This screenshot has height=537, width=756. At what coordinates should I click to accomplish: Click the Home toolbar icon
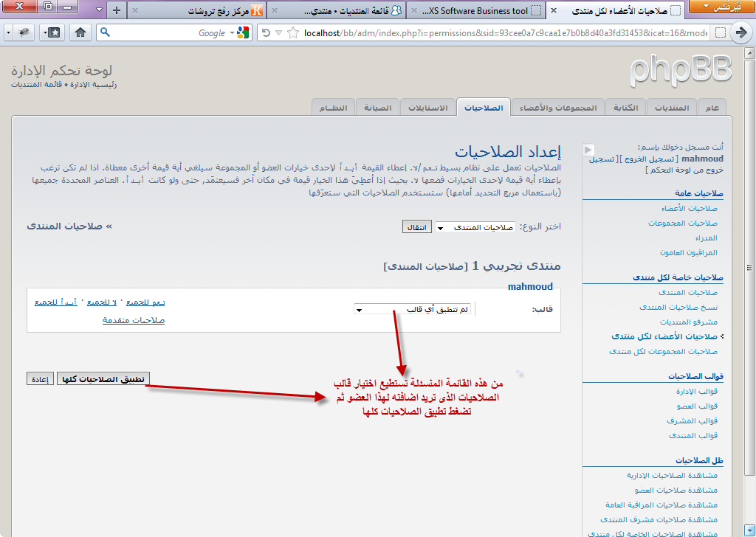[80, 32]
